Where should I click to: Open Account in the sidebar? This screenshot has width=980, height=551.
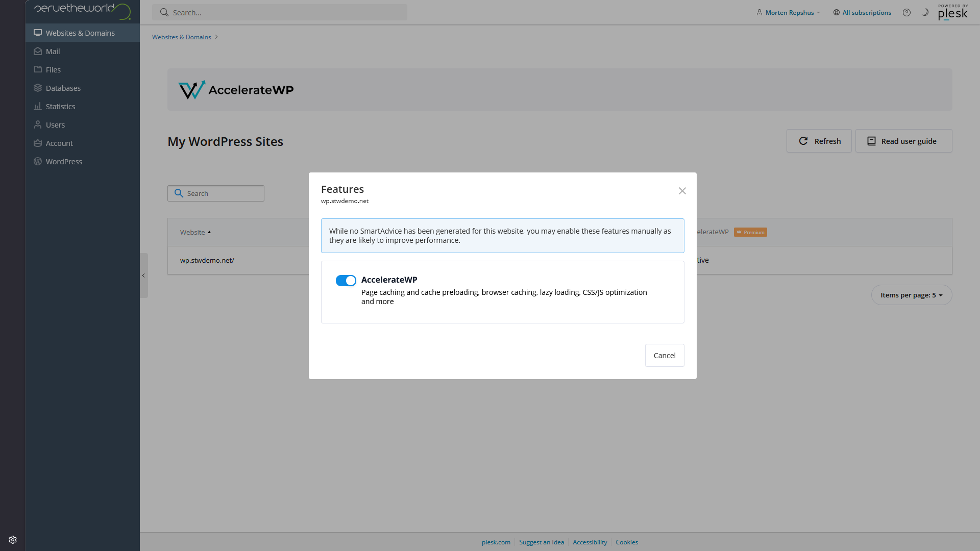tap(83, 143)
